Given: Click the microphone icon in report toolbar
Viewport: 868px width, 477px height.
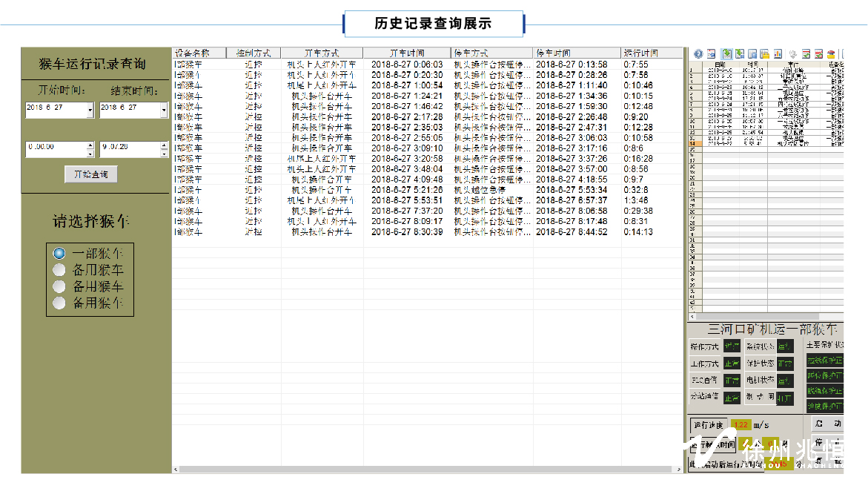Looking at the screenshot, I should click(792, 54).
